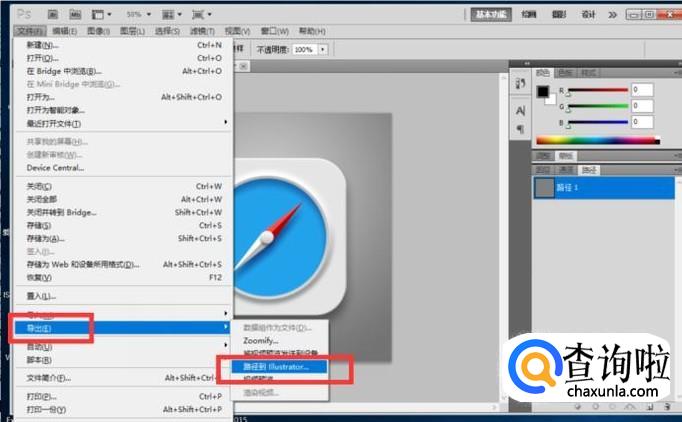Click the Ps application logo

coord(24,14)
